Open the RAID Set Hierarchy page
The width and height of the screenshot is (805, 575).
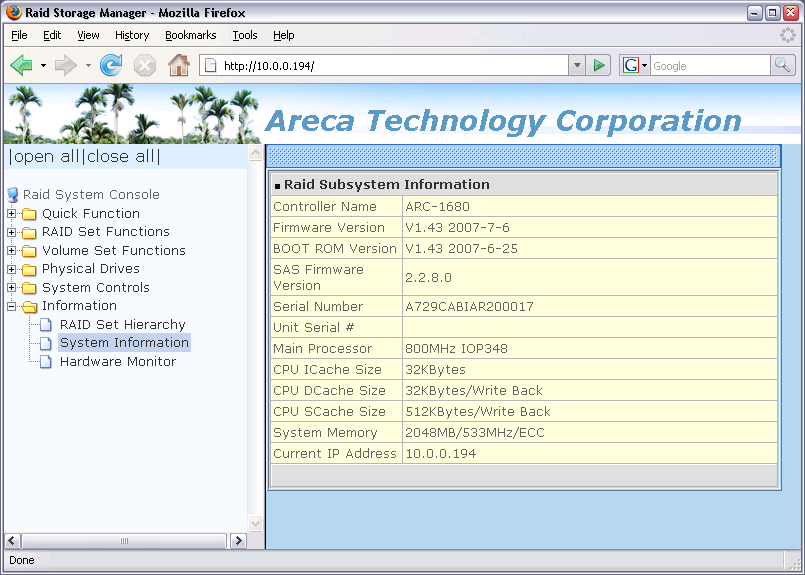(122, 324)
